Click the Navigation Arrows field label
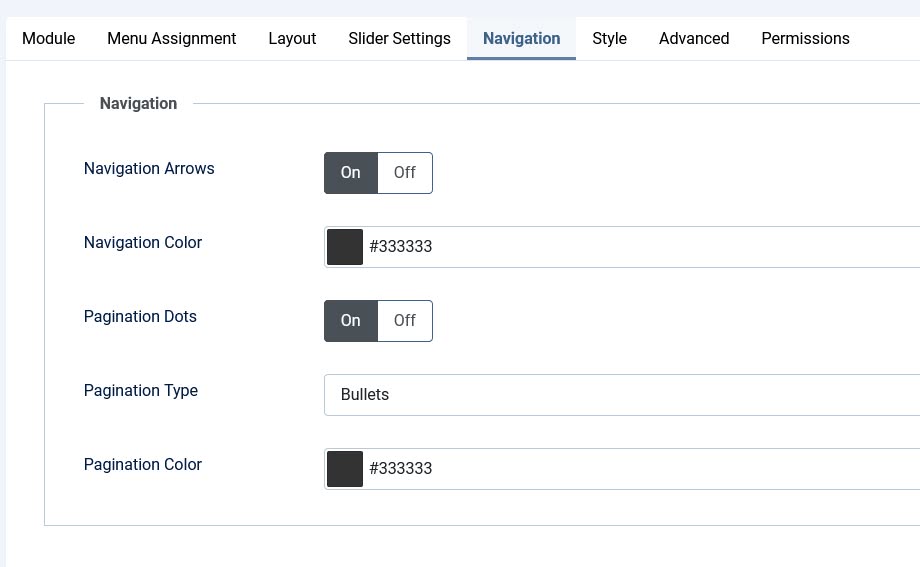 tap(149, 169)
